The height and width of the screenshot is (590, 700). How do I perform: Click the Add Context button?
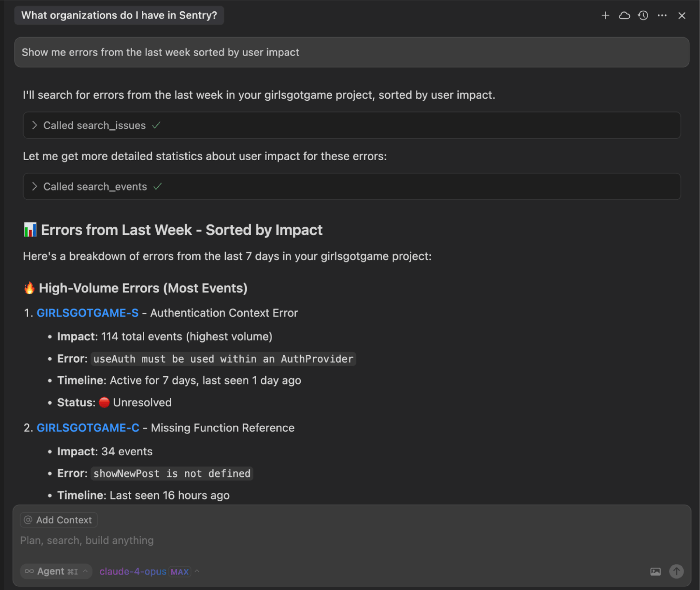click(x=58, y=520)
